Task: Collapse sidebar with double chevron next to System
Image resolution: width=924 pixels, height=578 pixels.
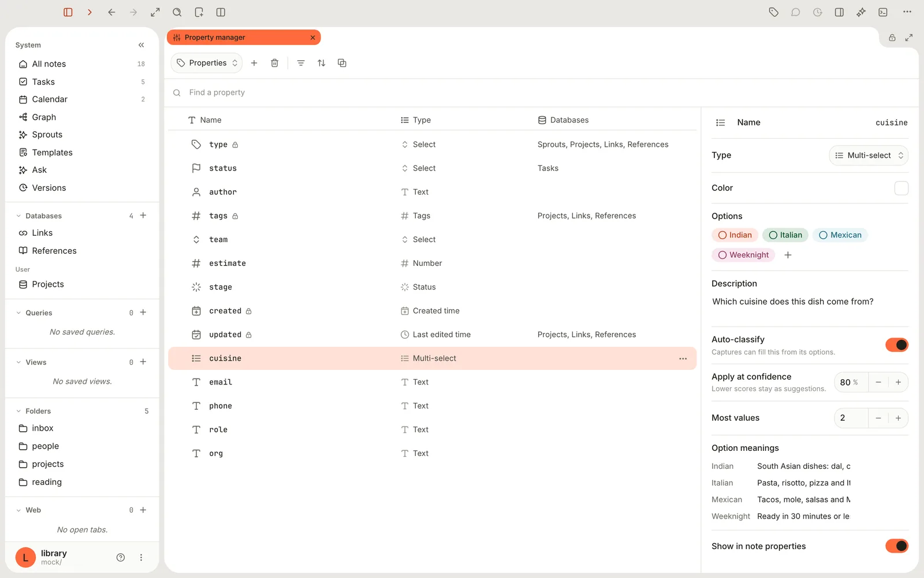Action: pyautogui.click(x=141, y=45)
